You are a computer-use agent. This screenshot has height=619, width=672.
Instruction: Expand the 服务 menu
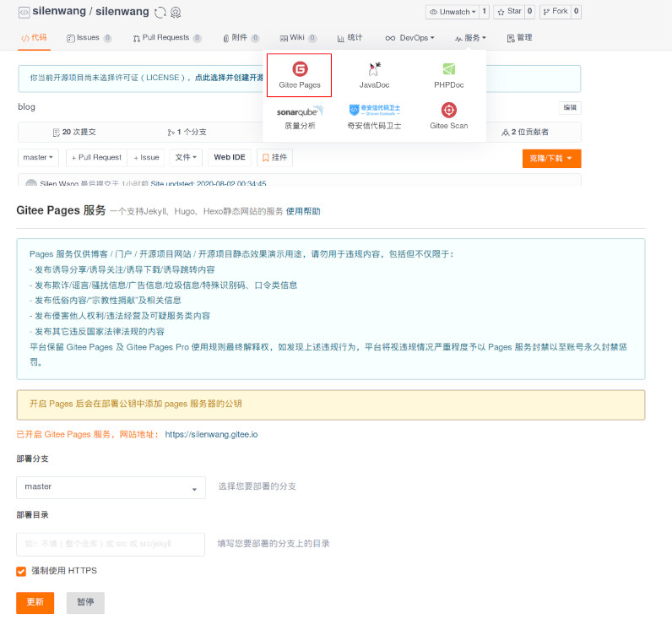[470, 38]
